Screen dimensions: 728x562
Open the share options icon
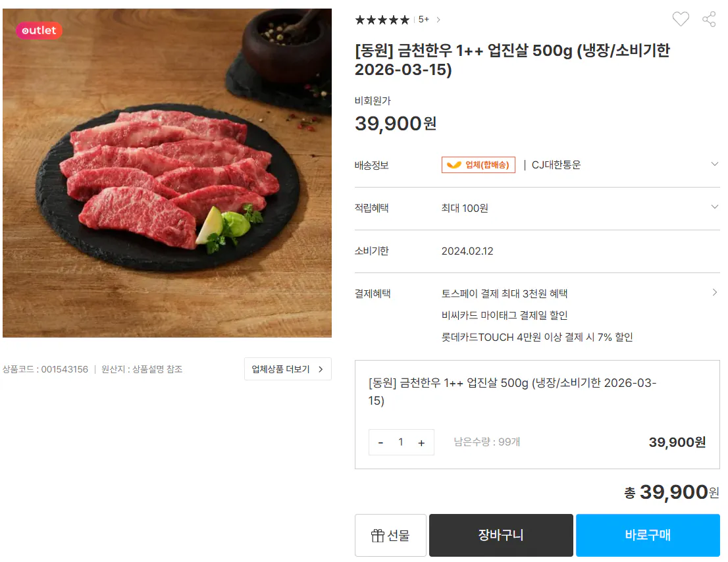point(709,19)
